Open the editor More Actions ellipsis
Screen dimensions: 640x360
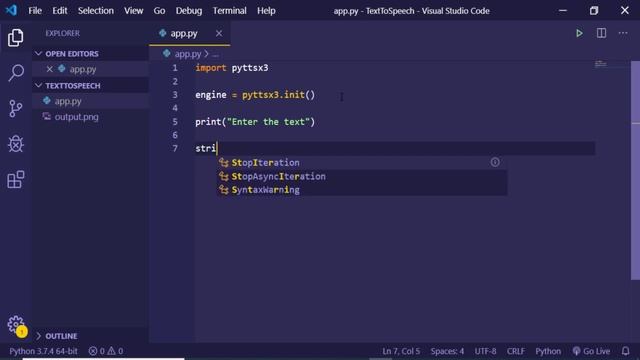(623, 33)
